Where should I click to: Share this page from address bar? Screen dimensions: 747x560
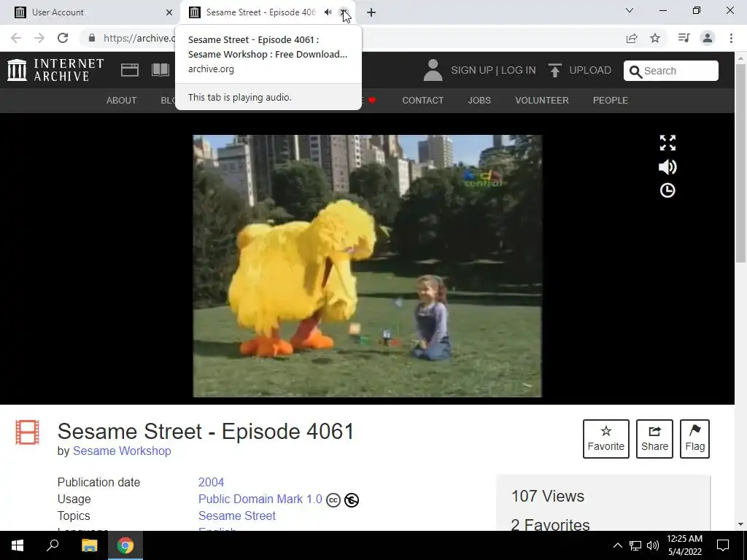[632, 38]
